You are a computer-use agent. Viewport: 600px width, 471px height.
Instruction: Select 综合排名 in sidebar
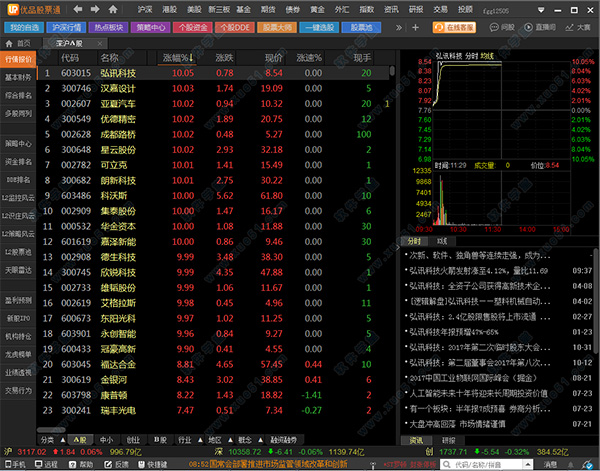[18, 95]
